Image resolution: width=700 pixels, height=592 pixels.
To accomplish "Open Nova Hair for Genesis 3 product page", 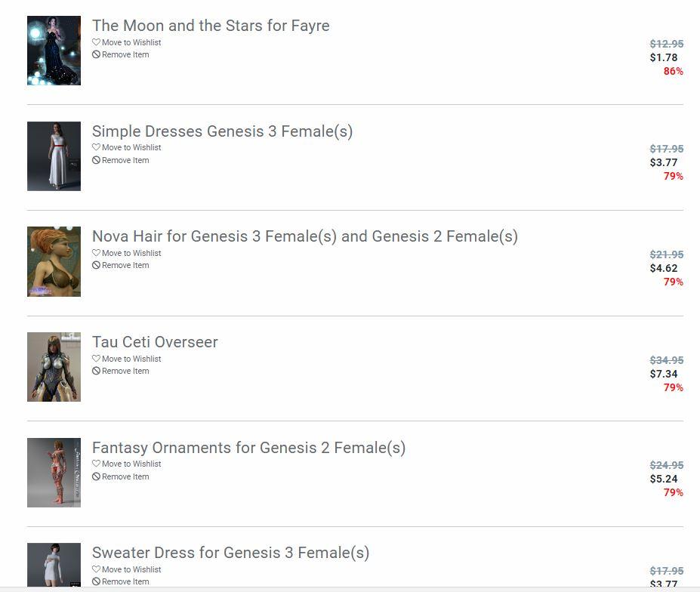I will coord(304,236).
